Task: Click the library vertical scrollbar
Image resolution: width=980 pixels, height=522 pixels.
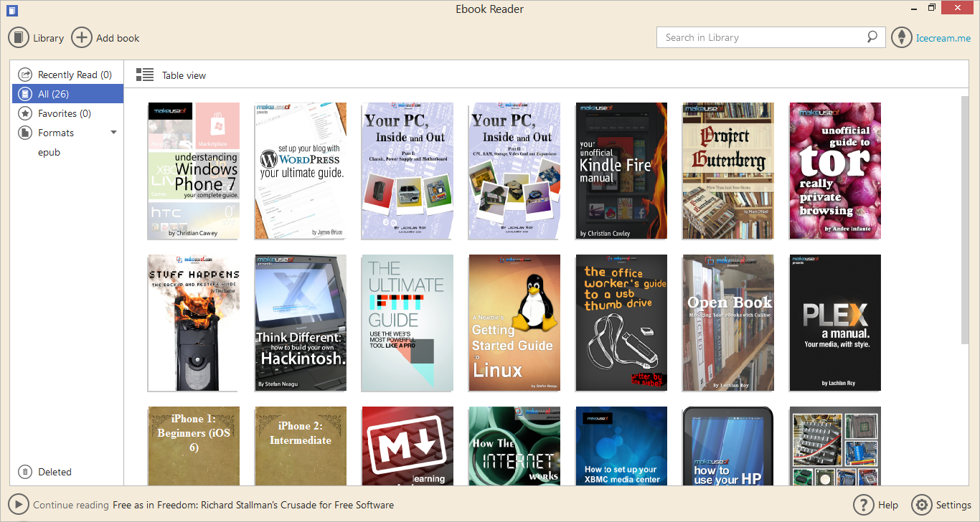Action: [x=965, y=219]
